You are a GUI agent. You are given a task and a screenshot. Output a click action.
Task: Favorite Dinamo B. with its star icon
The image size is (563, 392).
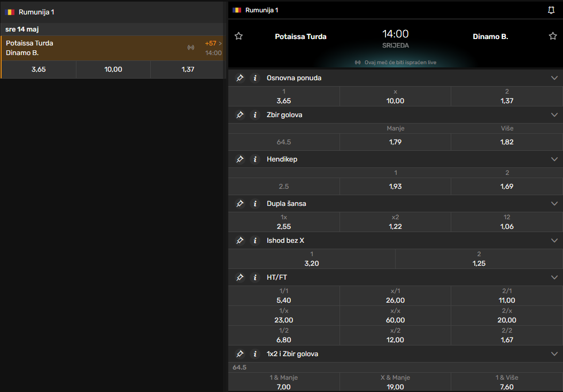coord(553,36)
